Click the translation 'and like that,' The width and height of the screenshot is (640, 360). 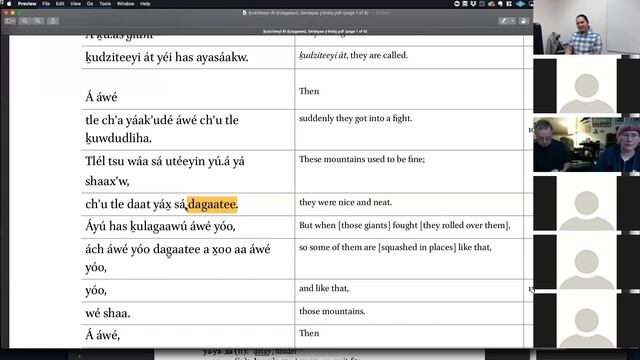(x=324, y=288)
